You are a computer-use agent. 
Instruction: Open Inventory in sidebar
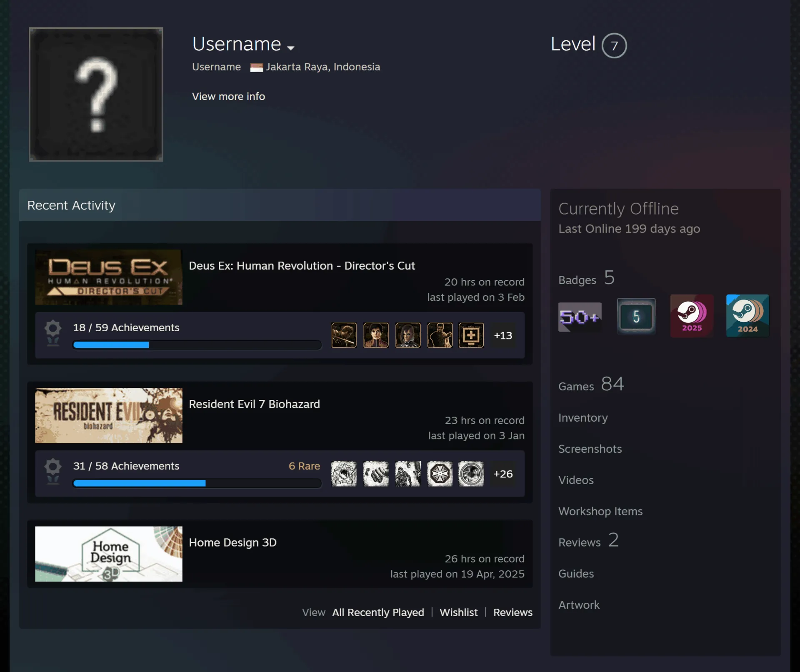583,418
